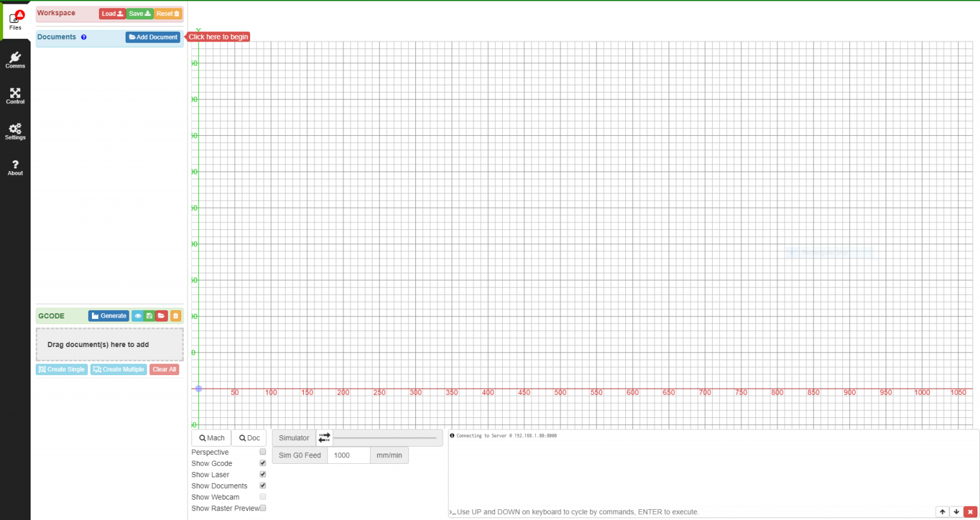Click on the Simulator slider track
This screenshot has height=520, width=980.
tap(385, 438)
